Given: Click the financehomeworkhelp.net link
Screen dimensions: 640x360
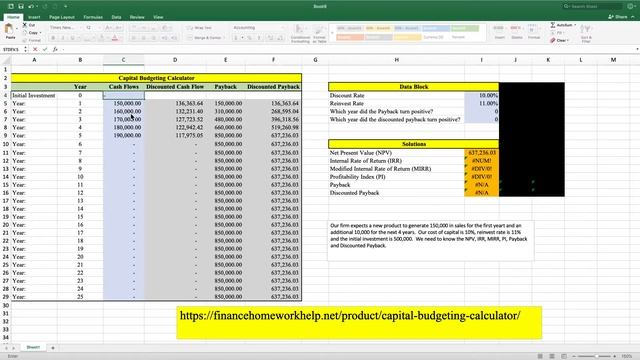Looking at the screenshot, I should tap(350, 316).
